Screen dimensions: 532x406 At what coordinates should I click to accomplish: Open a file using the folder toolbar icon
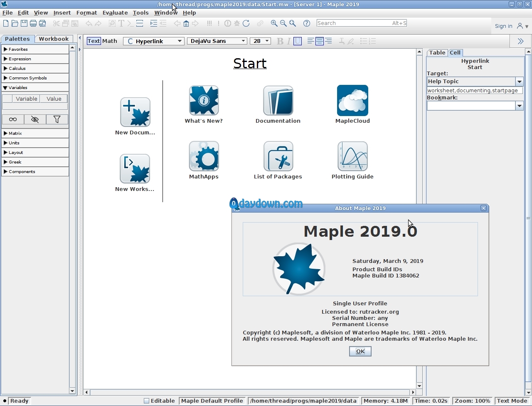15,23
